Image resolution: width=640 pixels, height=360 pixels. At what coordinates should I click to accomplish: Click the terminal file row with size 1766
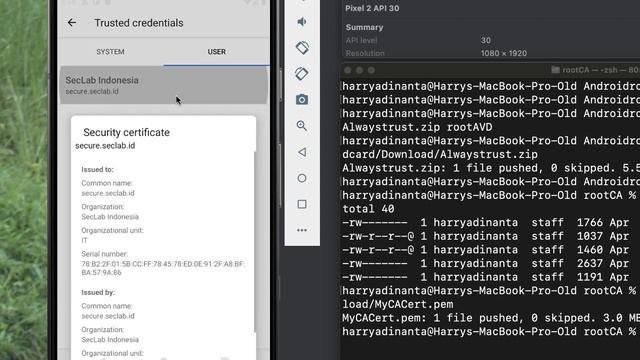(x=486, y=222)
